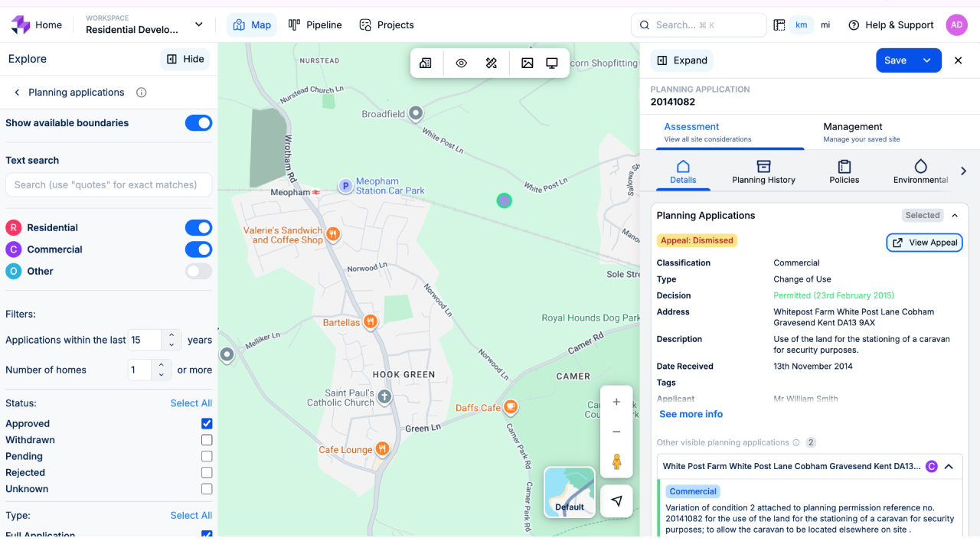Open the workspace dropdown chevron
Screen dimensions: 980x551
point(199,24)
